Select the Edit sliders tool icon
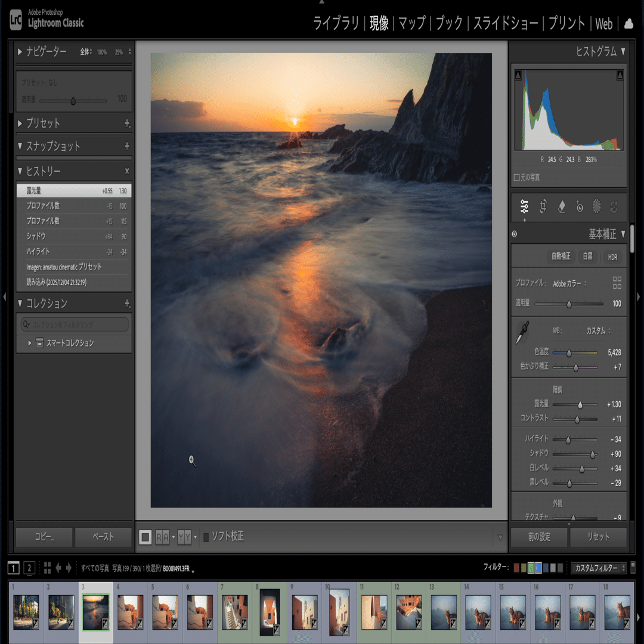Screen dimensions: 644x644 [x=524, y=206]
